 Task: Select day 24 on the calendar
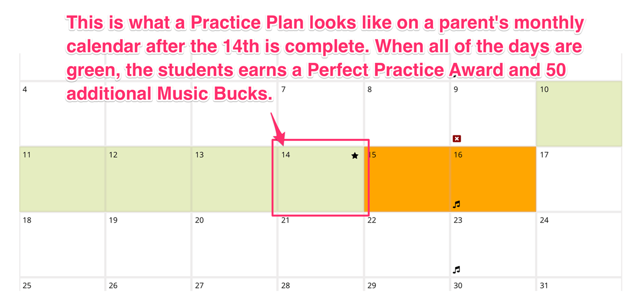(x=579, y=244)
